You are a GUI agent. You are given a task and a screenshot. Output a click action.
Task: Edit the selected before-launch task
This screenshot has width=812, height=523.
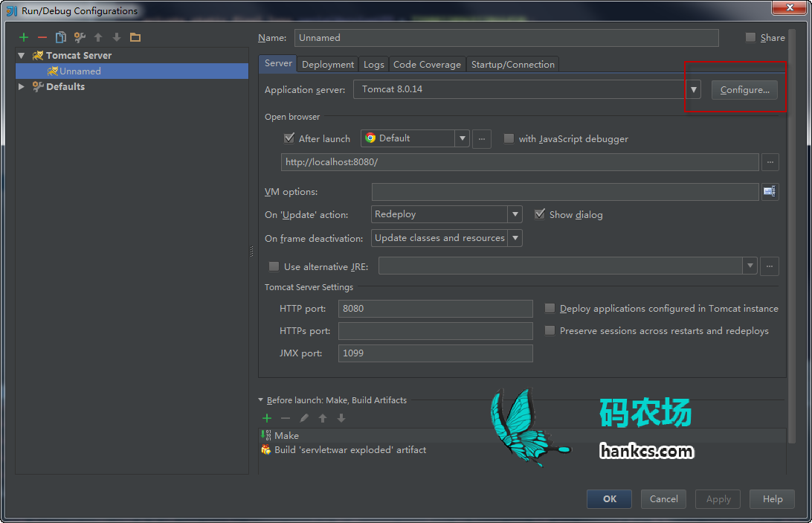[304, 418]
